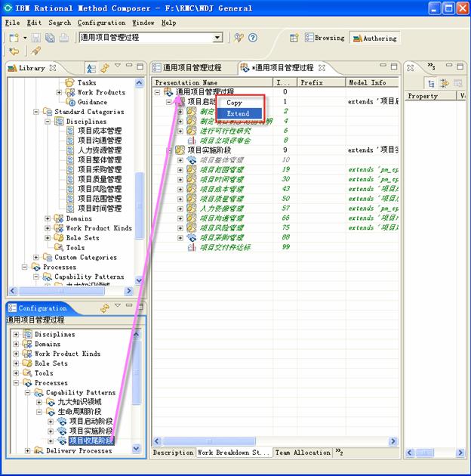This screenshot has height=476, width=471.
Task: Click editor horizontal scrollbar thumb
Action: tap(209, 441)
